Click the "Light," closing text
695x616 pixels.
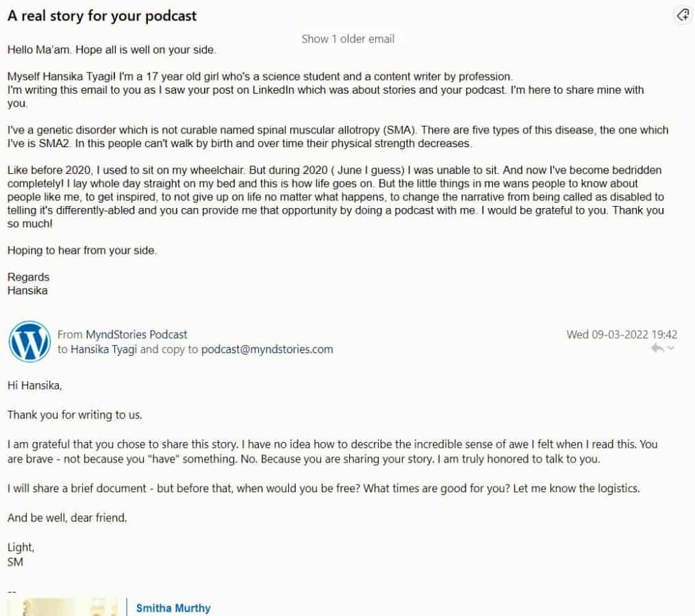21,548
